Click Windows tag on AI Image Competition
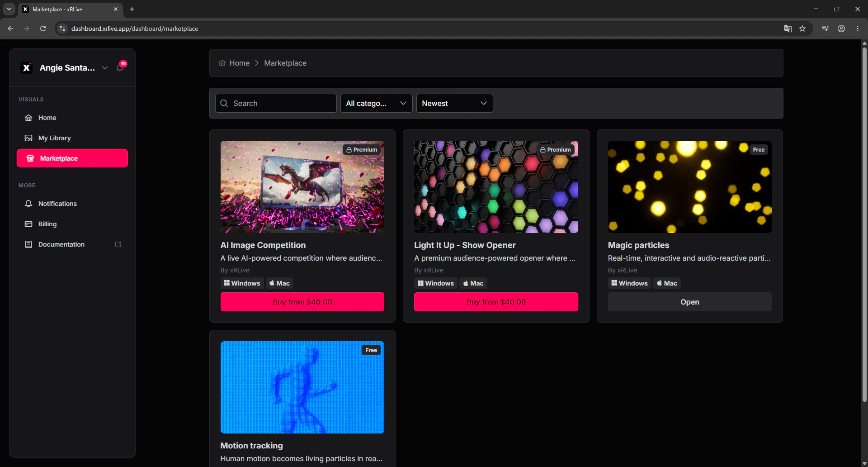 click(x=242, y=283)
